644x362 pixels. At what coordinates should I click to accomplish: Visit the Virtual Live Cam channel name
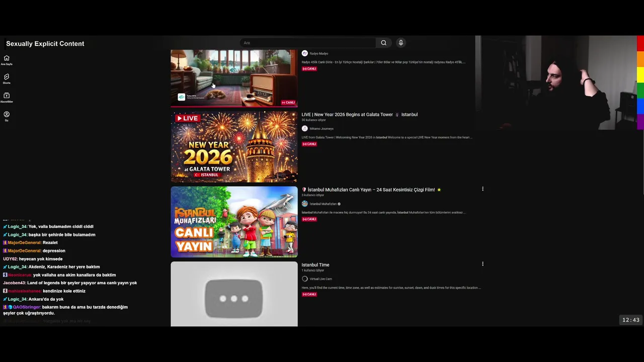321,279
